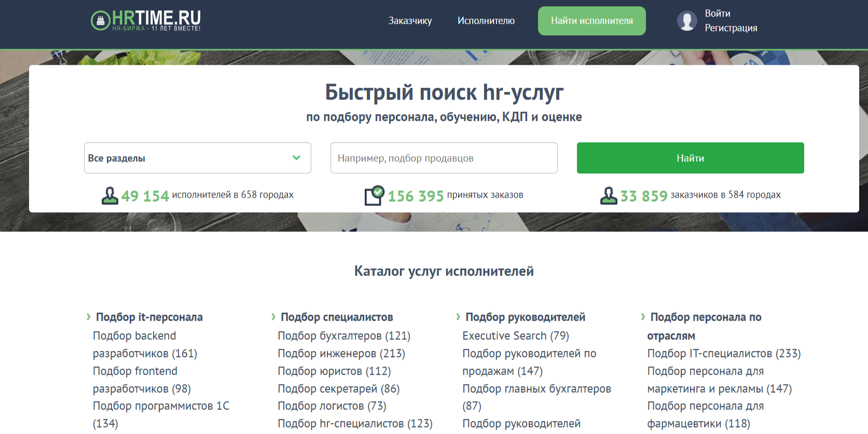The height and width of the screenshot is (434, 868).
Task: Click chevron next to 'Подбор персонала по отраслям'
Action: click(x=643, y=317)
